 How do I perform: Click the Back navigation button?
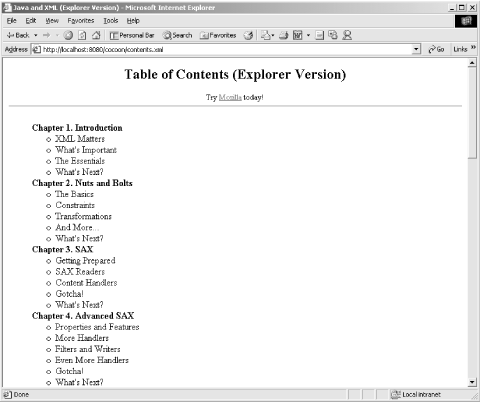18,35
